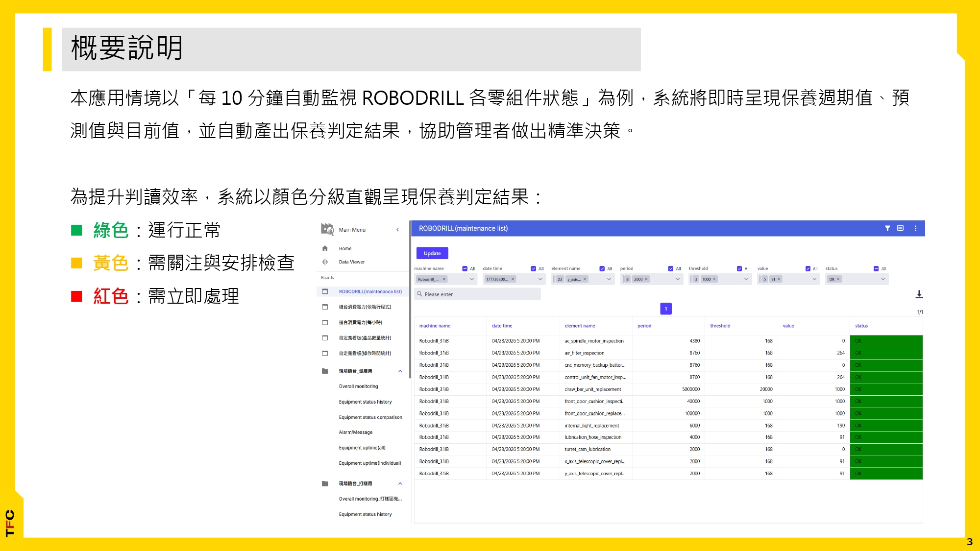Viewport: 980px width, 551px height.
Task: Toggle the All checkbox for element name
Action: [602, 268]
